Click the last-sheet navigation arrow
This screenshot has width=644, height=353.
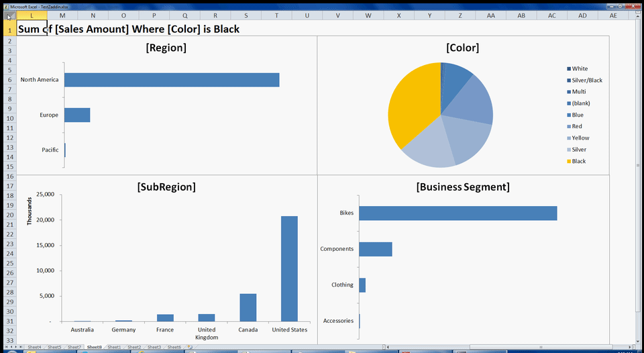pyautogui.click(x=21, y=347)
